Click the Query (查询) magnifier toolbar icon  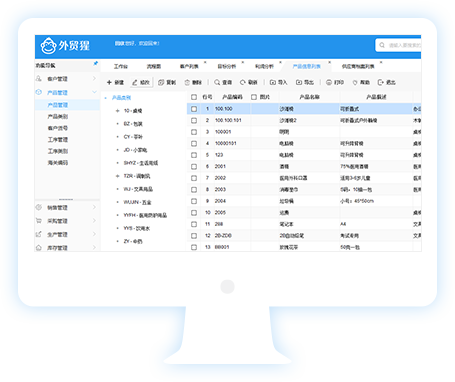tap(217, 82)
